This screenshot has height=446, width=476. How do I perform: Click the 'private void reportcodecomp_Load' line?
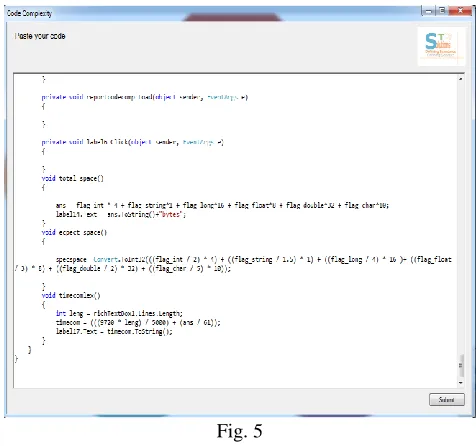[x=145, y=97]
